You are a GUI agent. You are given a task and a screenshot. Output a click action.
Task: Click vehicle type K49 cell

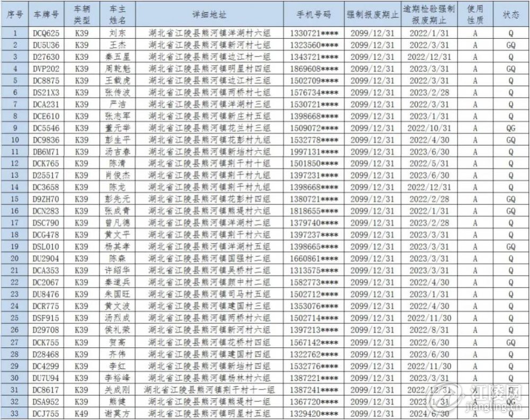[82, 413]
